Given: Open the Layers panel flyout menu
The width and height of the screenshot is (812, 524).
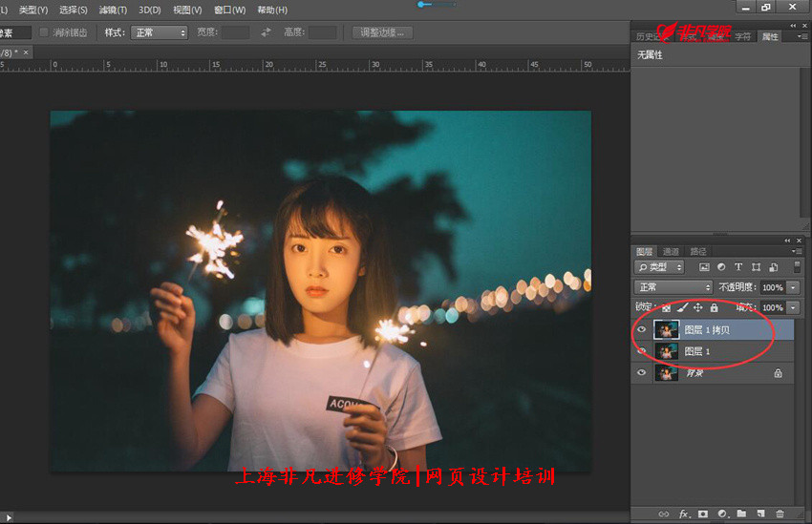Looking at the screenshot, I should click(x=796, y=251).
